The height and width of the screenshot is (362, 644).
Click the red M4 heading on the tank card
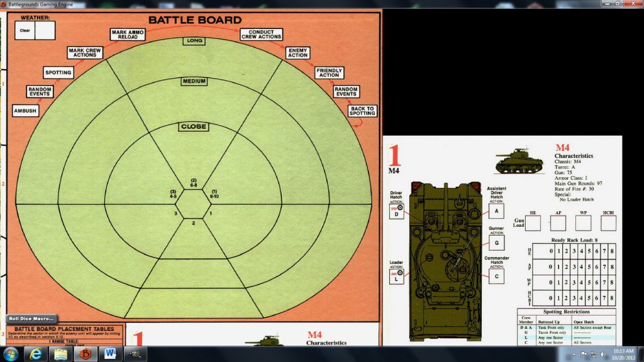pos(562,148)
